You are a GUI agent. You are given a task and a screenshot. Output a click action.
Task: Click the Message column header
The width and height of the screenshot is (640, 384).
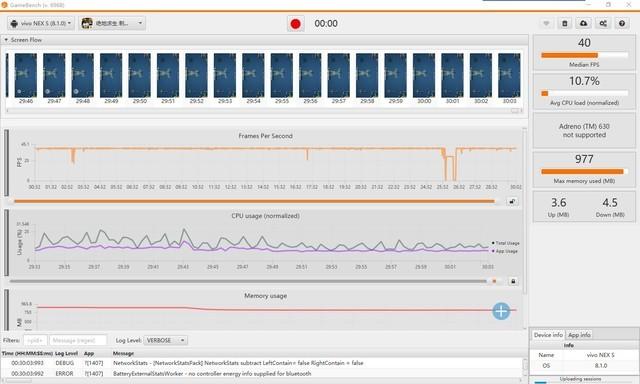coord(123,353)
